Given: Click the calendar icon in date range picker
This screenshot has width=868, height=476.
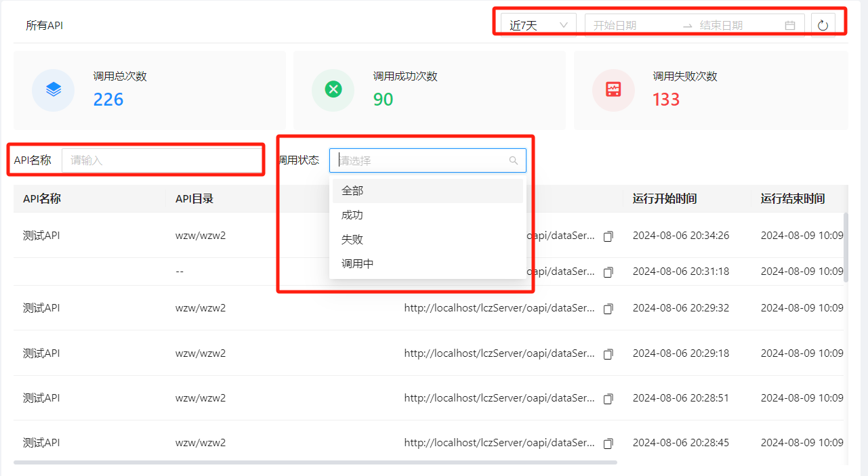Looking at the screenshot, I should tap(789, 26).
